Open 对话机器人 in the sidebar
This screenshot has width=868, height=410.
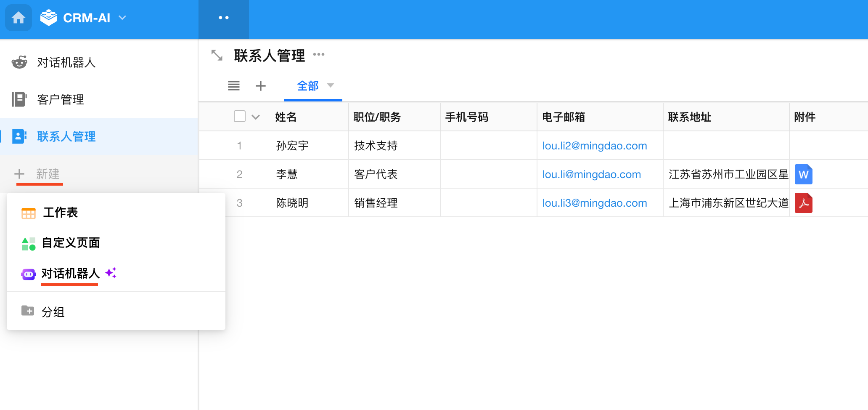coord(66,62)
